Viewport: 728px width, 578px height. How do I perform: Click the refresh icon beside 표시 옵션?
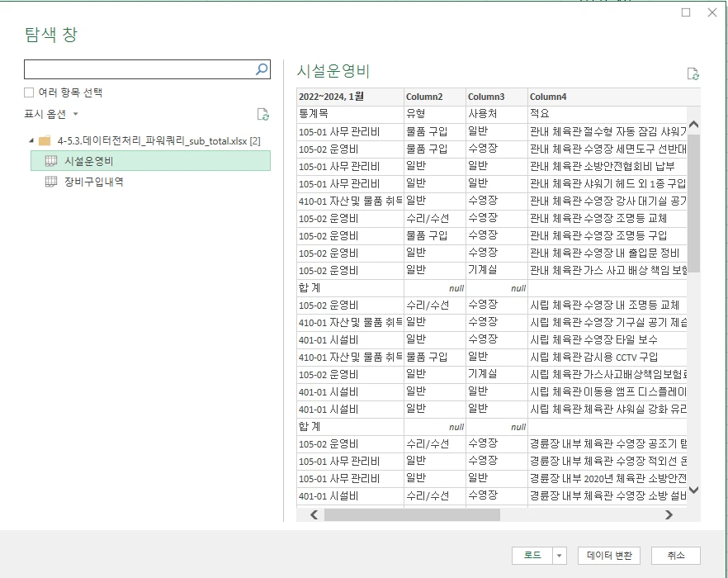pos(263,114)
